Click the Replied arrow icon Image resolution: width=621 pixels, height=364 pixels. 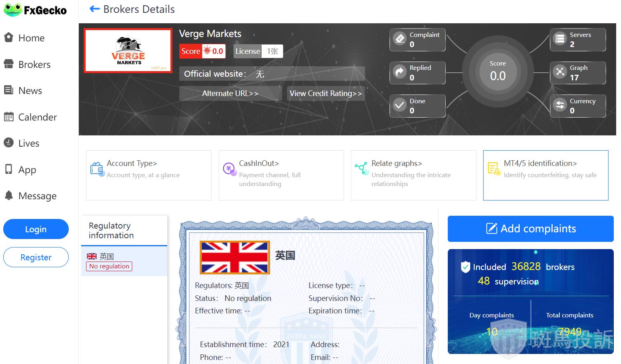coord(400,72)
